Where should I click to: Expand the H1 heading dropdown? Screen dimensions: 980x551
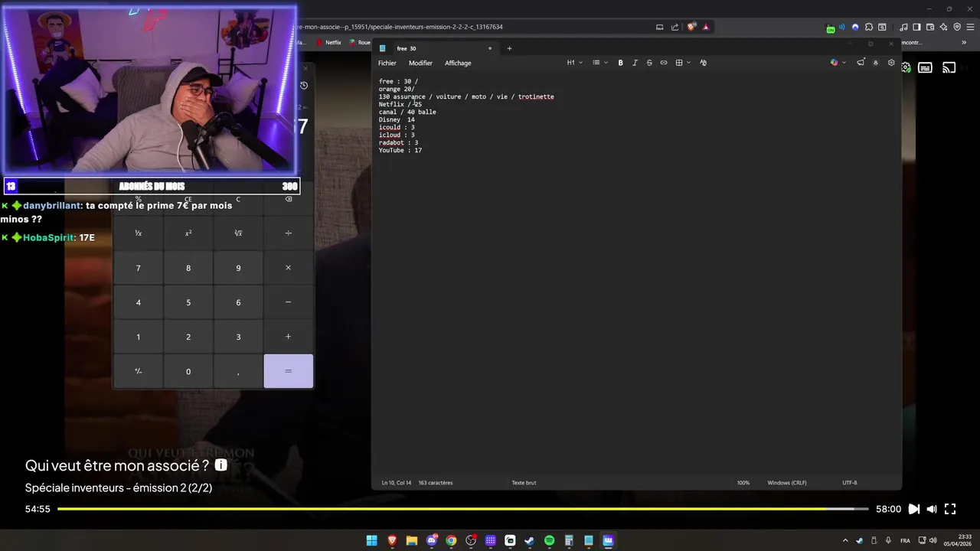click(574, 63)
